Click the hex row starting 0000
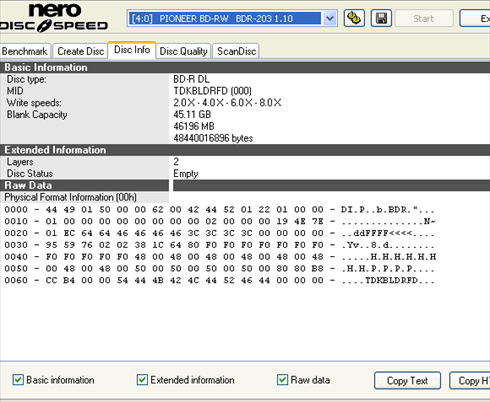This screenshot has width=490, height=402. coord(220,210)
